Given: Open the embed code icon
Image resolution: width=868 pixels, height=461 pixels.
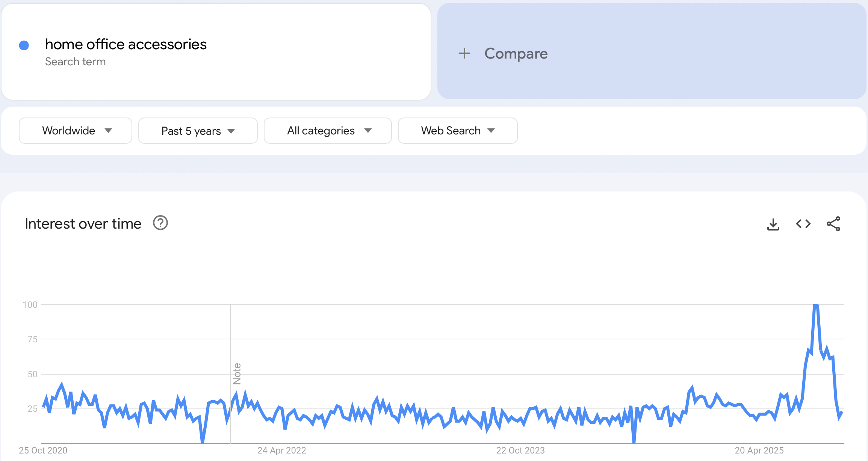Looking at the screenshot, I should click(x=803, y=224).
